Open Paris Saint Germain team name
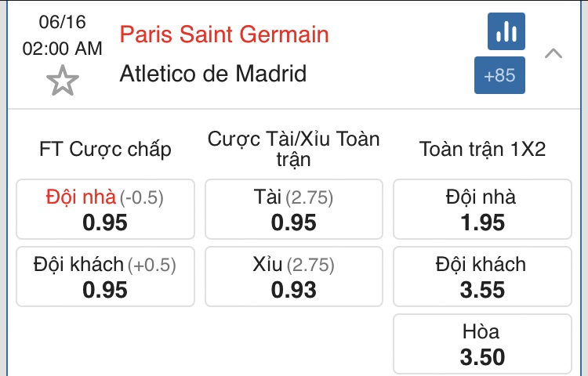588x376 pixels. click(224, 34)
